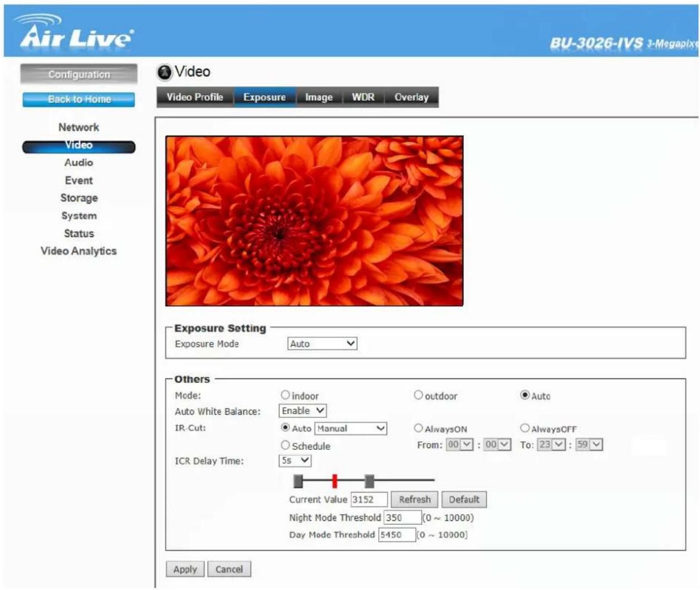The height and width of the screenshot is (590, 700).
Task: Select the AlwaysOFF radio button
Action: [x=525, y=428]
